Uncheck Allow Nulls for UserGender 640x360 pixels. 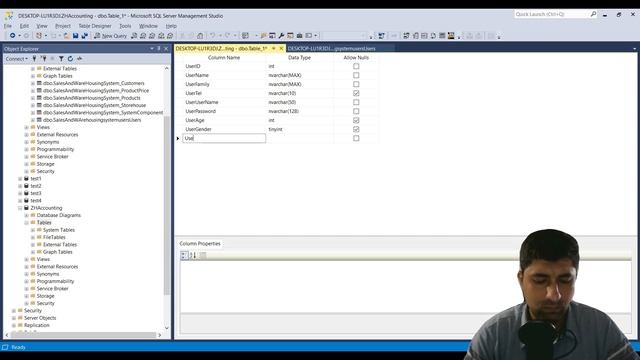click(356, 129)
